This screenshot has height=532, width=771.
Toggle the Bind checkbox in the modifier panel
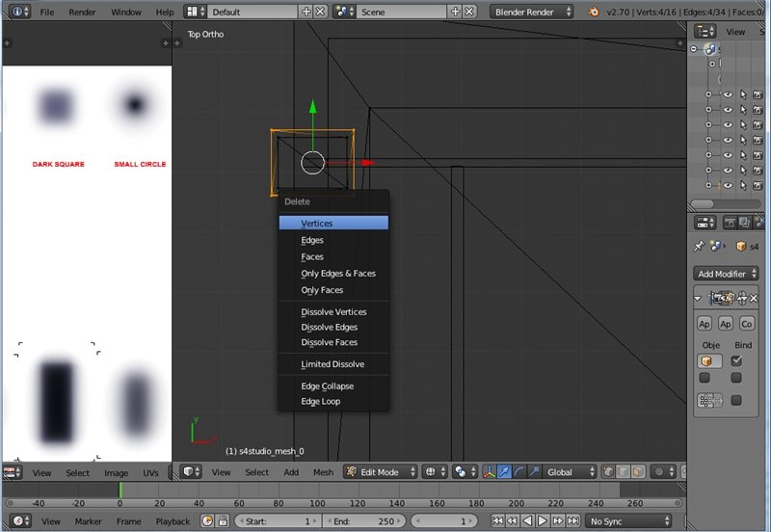(737, 360)
